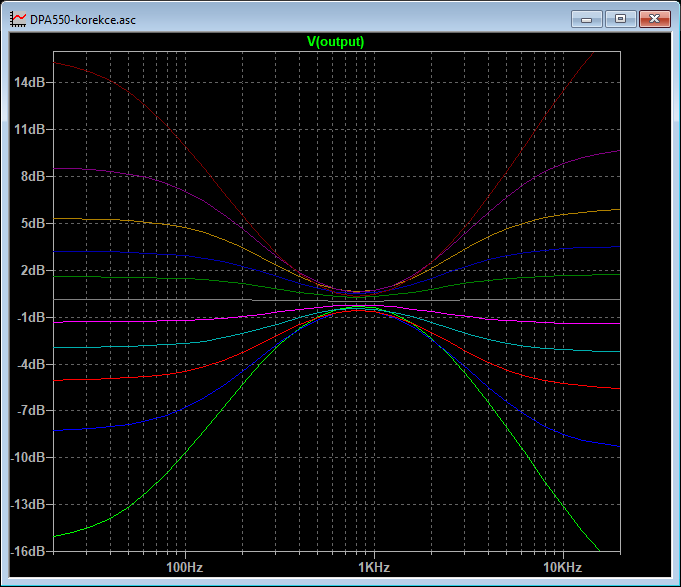Click the 2dB axis label
The height and width of the screenshot is (587, 681).
pyautogui.click(x=33, y=270)
